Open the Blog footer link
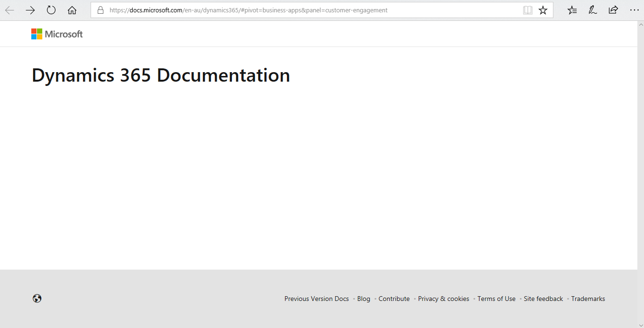 pyautogui.click(x=364, y=299)
